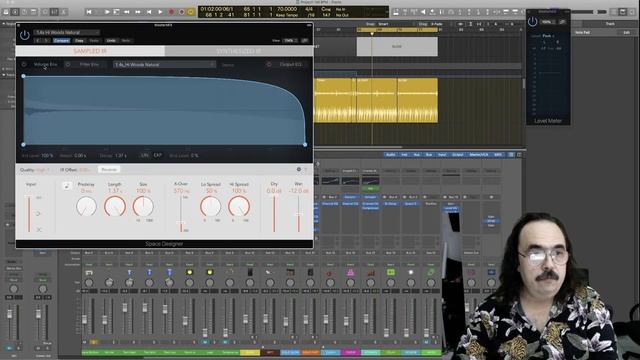640x360 pixels.
Task: Select the Audio filter button in the mixer
Action: tap(390, 155)
